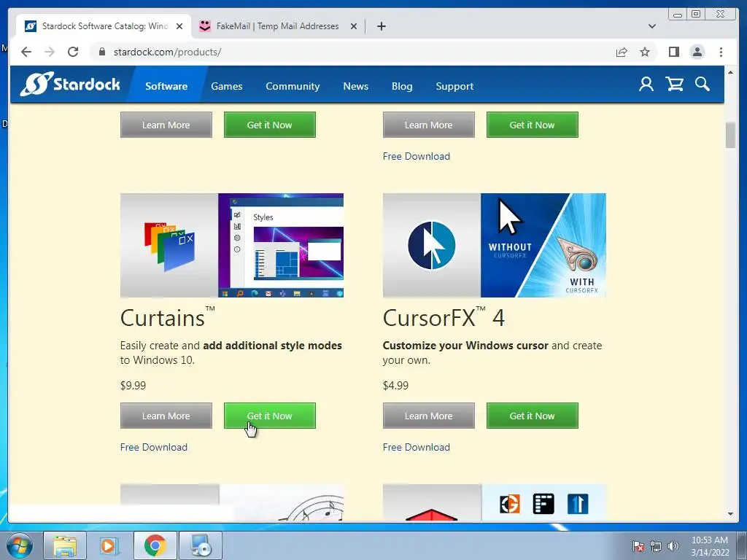Click the taskbar clock showing 10:53 AM

tap(709, 546)
